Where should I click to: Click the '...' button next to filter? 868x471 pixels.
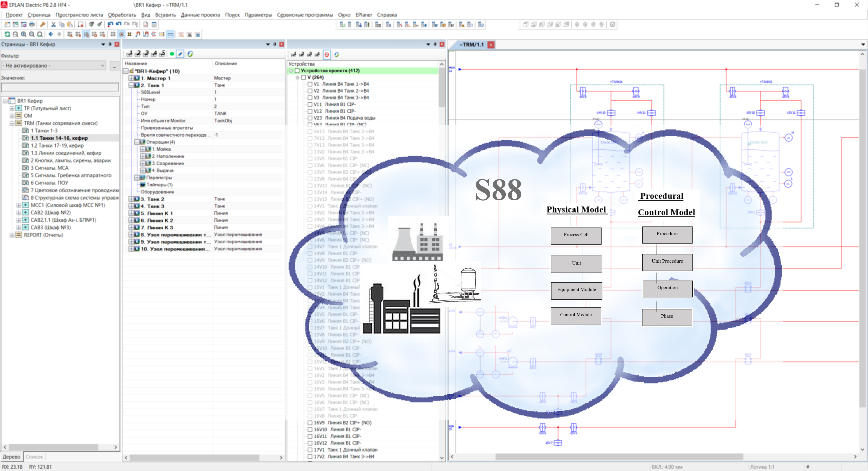pyautogui.click(x=115, y=66)
